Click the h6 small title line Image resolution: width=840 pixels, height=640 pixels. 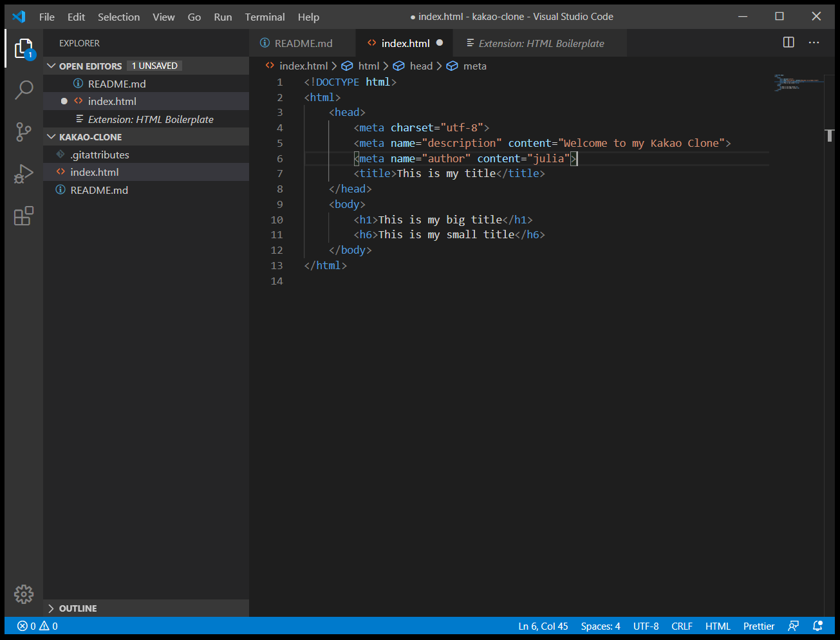coord(449,234)
